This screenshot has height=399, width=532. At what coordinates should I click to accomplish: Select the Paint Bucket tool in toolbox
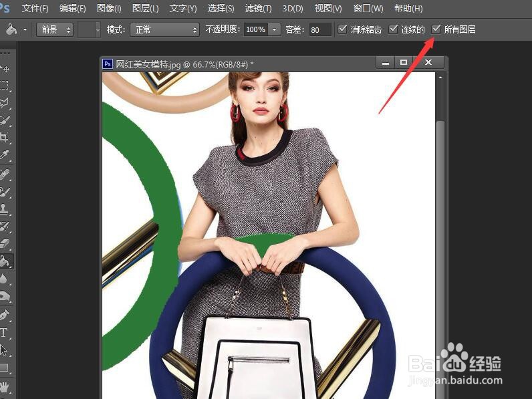click(5, 261)
